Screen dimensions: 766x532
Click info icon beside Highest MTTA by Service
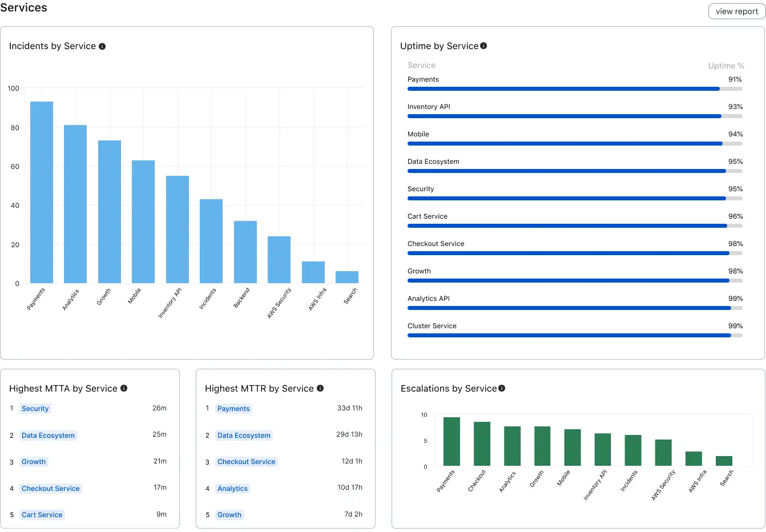(x=124, y=388)
